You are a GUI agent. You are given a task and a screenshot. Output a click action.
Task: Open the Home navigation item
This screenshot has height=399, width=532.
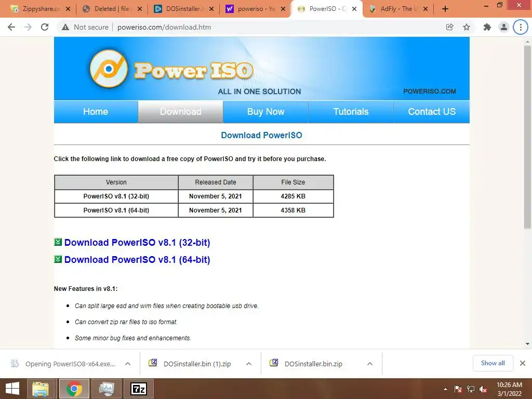[x=96, y=112]
